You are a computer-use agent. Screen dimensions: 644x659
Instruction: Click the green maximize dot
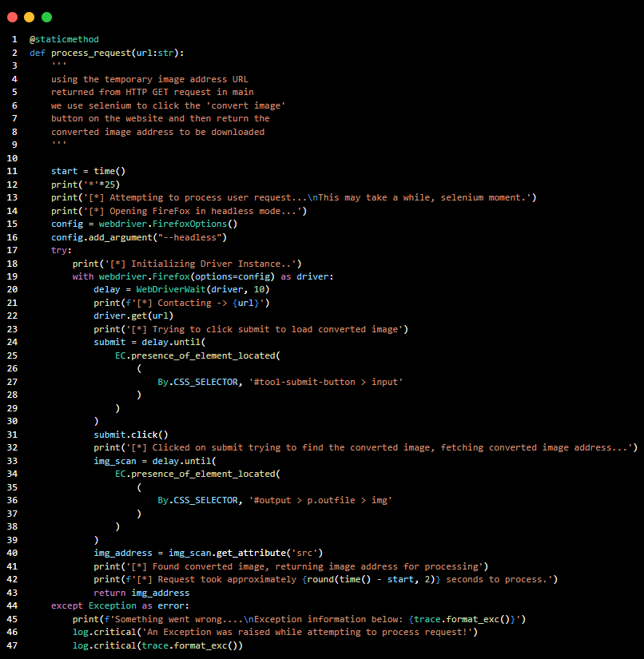point(46,18)
